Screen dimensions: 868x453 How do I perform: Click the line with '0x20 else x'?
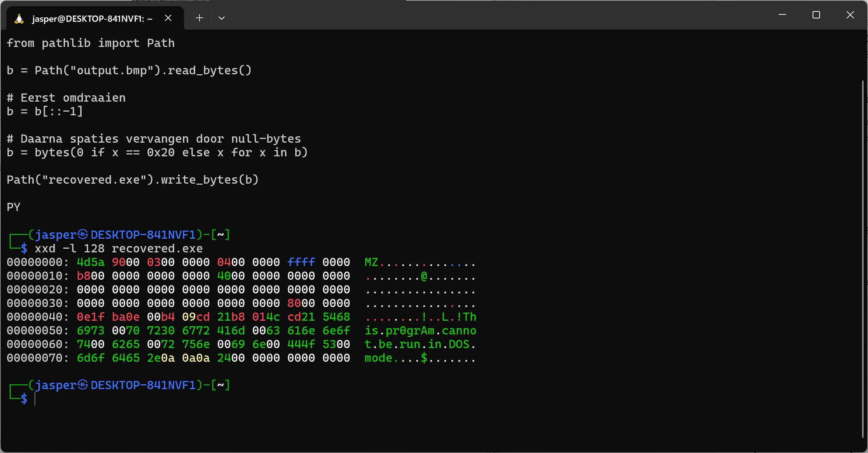pyautogui.click(x=157, y=153)
